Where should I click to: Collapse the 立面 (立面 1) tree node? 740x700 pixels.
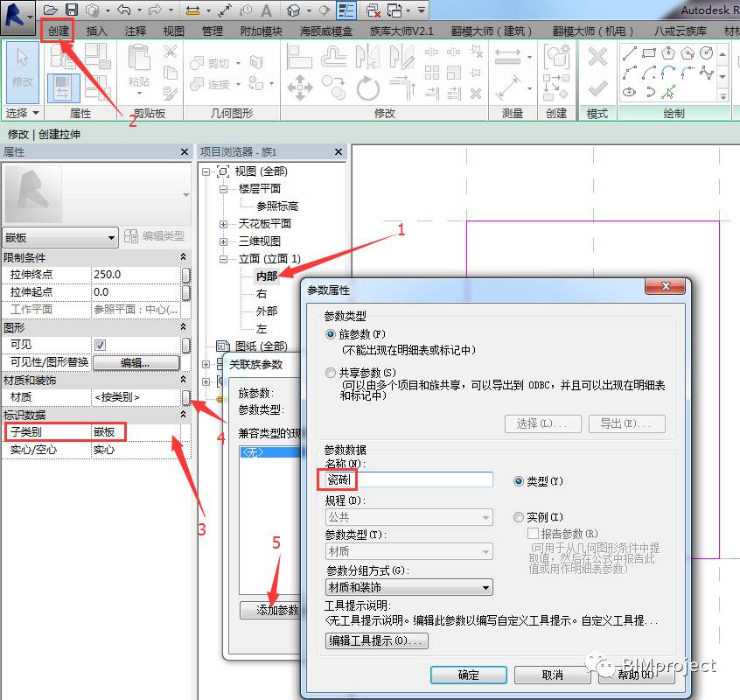[x=223, y=259]
